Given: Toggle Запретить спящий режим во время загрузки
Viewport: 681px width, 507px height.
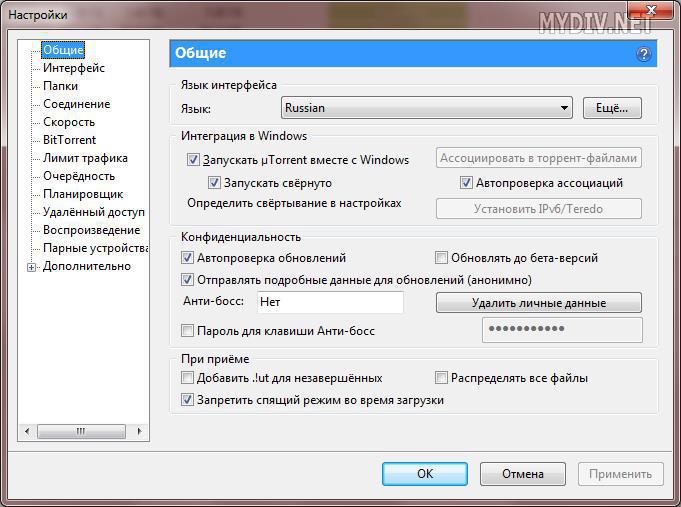Looking at the screenshot, I should [x=187, y=399].
